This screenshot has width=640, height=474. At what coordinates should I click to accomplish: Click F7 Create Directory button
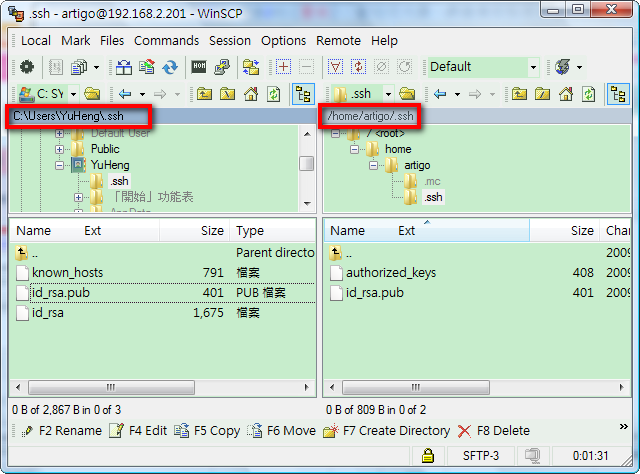387,431
